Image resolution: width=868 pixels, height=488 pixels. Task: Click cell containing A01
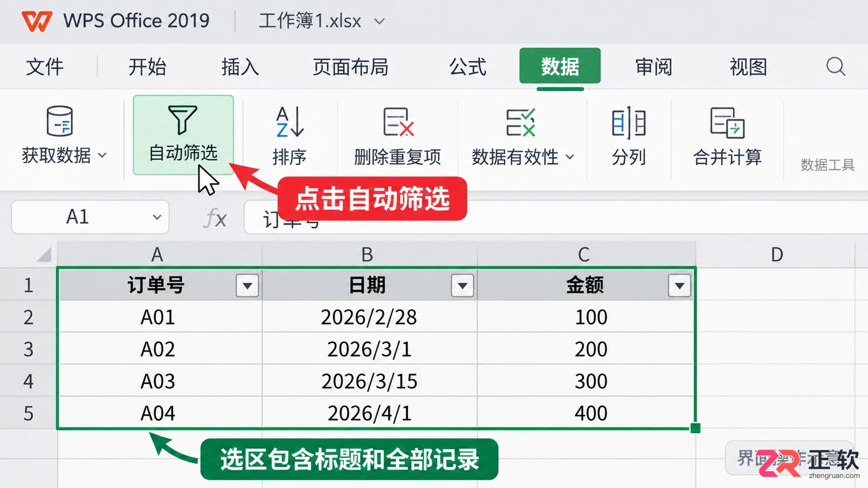click(x=160, y=317)
